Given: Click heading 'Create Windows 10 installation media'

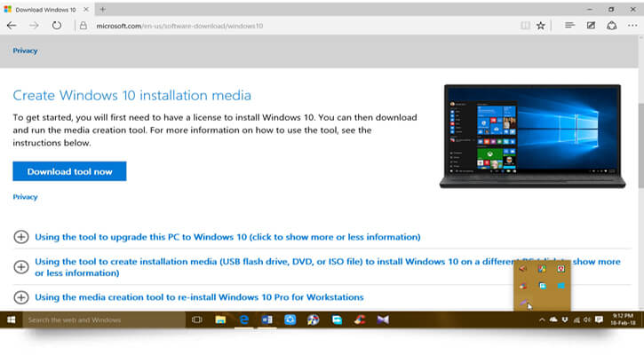Looking at the screenshot, I should click(x=131, y=95).
